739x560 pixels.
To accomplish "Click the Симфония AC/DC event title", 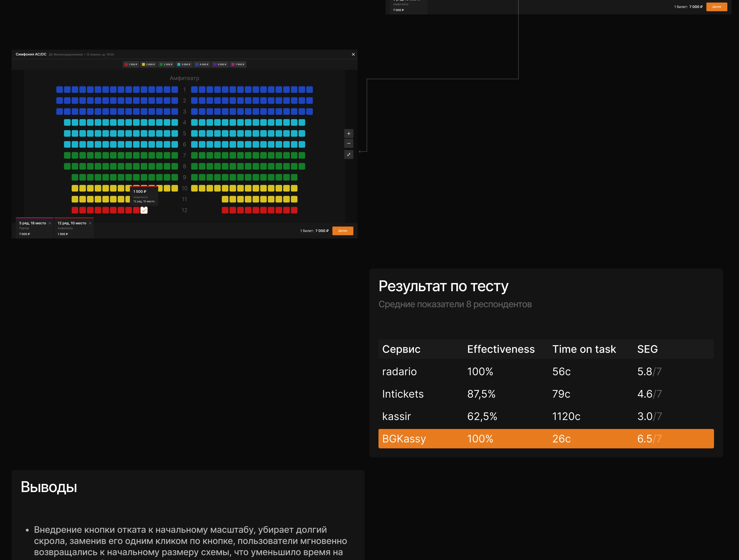I will [31, 54].
